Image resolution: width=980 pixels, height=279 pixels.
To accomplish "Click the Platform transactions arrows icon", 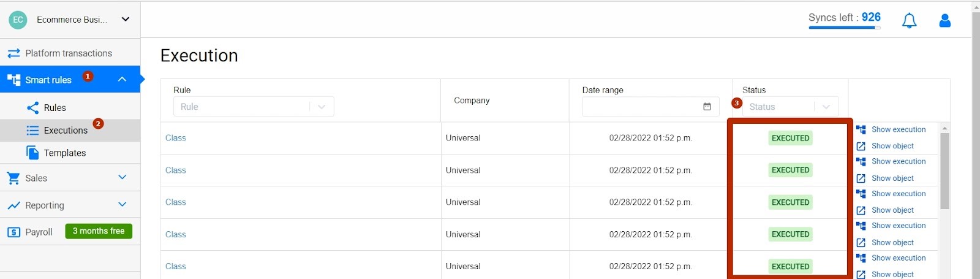I will click(x=13, y=53).
